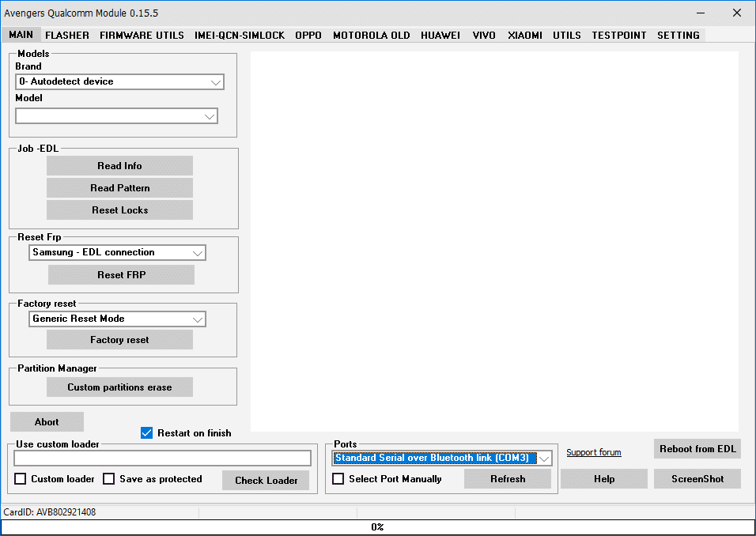This screenshot has height=536, width=756.
Task: Enable the Custom loader checkbox
Action: pyautogui.click(x=21, y=478)
